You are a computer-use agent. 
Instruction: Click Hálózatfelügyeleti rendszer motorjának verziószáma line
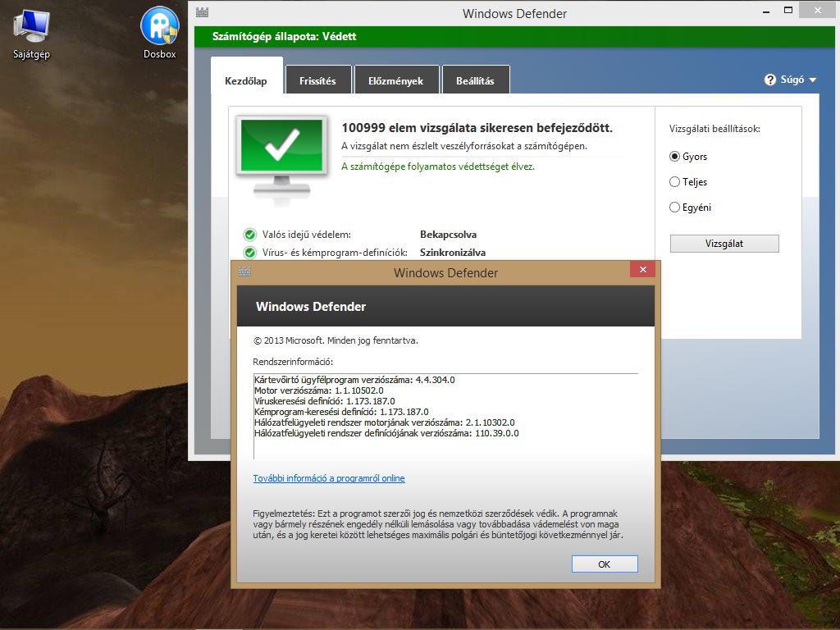[384, 422]
